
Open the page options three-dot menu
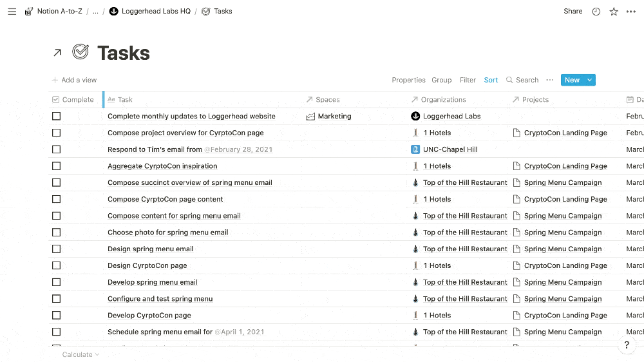pyautogui.click(x=631, y=12)
